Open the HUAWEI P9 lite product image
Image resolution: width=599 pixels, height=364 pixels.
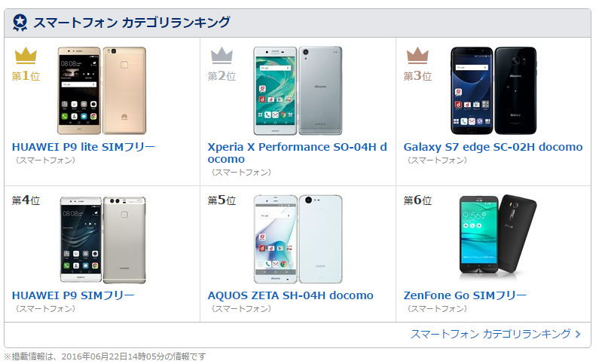click(102, 90)
